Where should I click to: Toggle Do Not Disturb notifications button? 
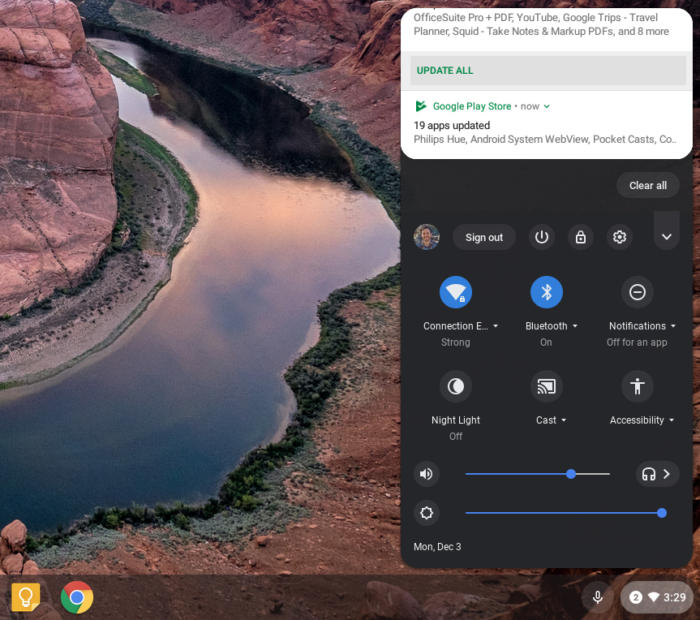coord(637,292)
